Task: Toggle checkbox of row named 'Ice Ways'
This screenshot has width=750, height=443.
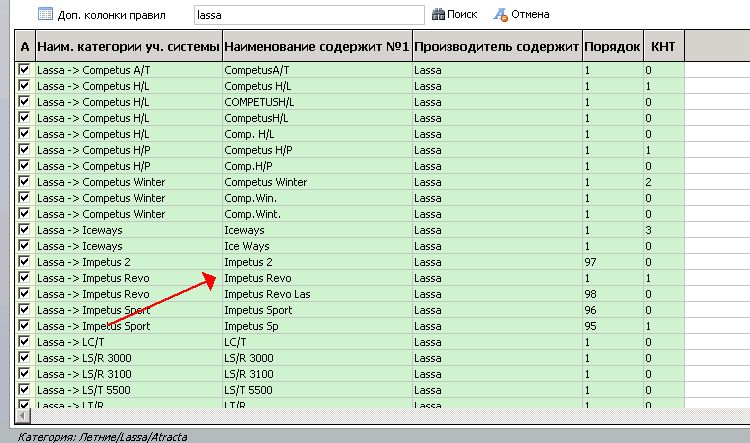Action: click(x=24, y=245)
